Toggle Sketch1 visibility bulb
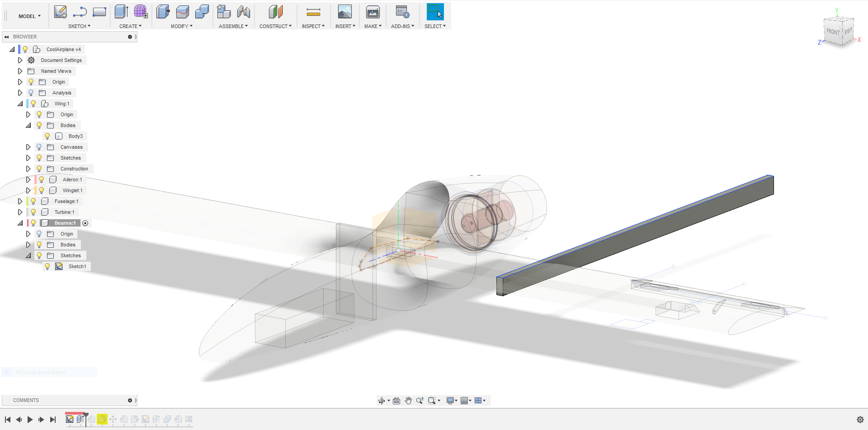The height and width of the screenshot is (430, 868). point(47,266)
